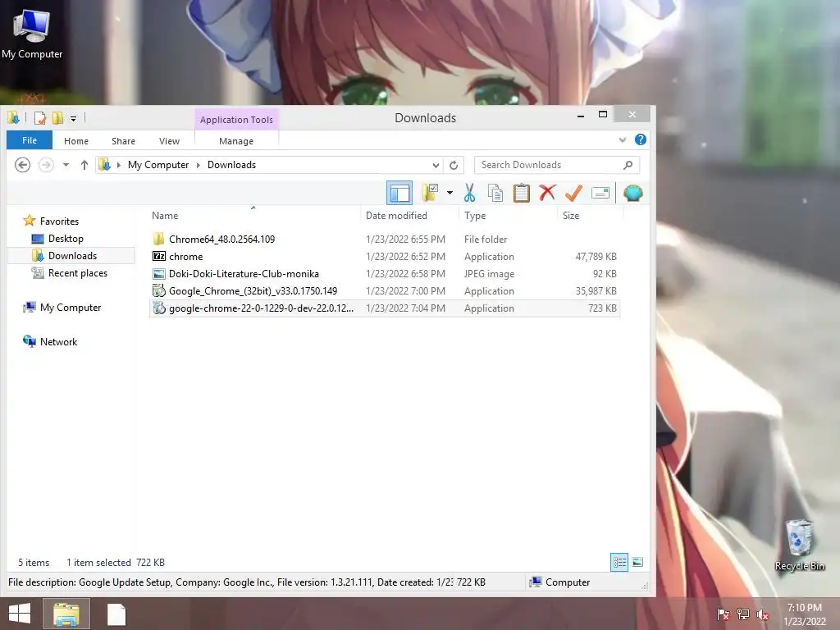Refresh the Downloads folder view
Viewport: 840px width, 630px height.
coord(454,165)
